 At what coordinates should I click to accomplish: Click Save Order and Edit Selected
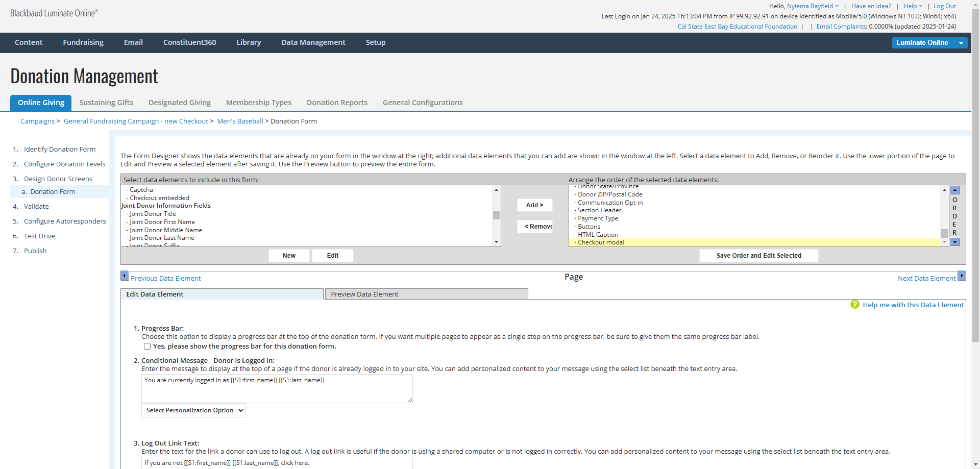pos(759,256)
